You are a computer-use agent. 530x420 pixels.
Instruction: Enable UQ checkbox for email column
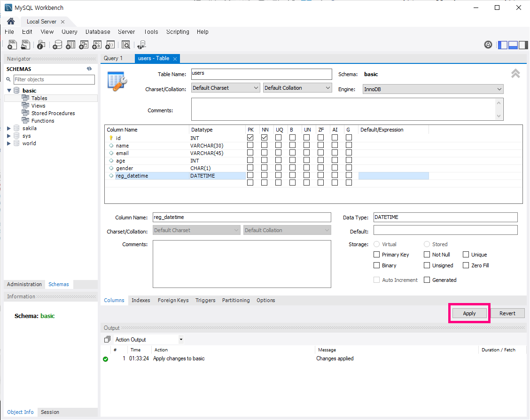(x=278, y=153)
